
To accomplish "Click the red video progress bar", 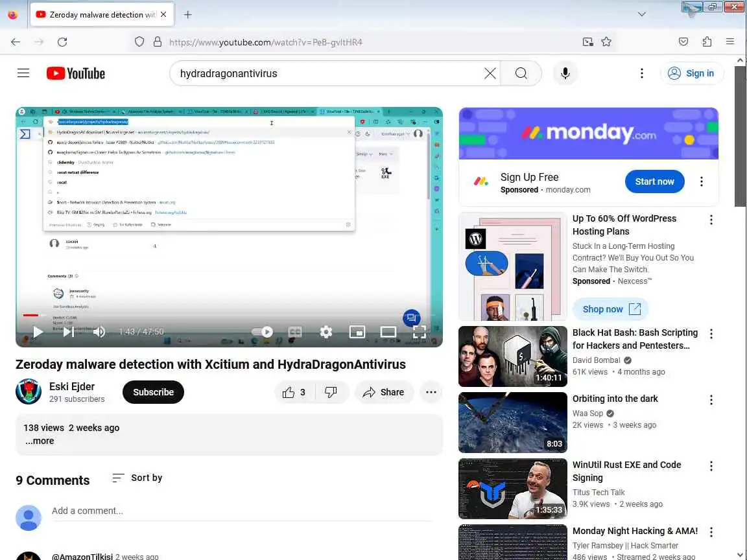I will point(30,315).
